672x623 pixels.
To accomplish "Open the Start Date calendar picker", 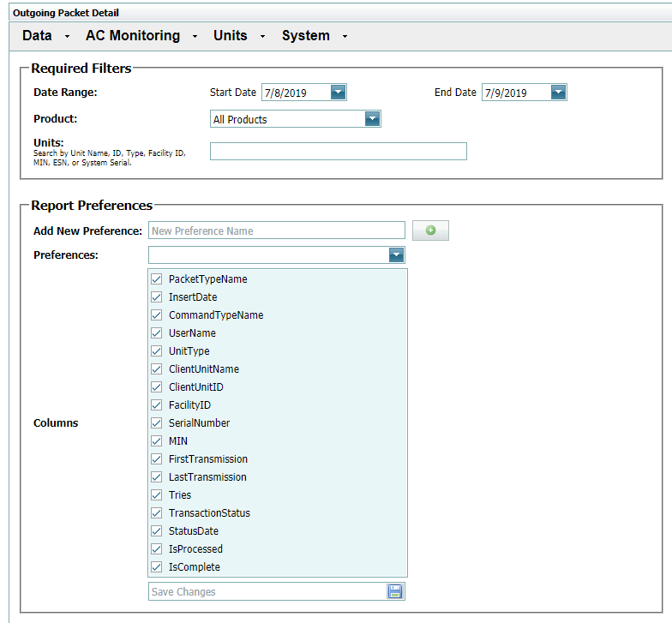I will pos(338,93).
